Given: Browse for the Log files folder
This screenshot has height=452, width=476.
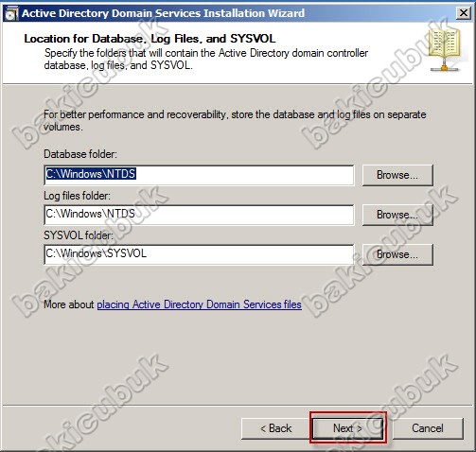Looking at the screenshot, I should pos(397,215).
